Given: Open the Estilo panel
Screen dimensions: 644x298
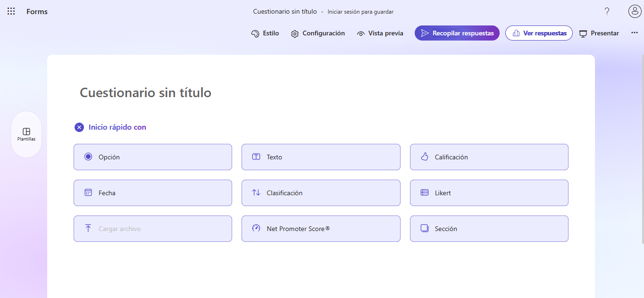Looking at the screenshot, I should point(265,33).
